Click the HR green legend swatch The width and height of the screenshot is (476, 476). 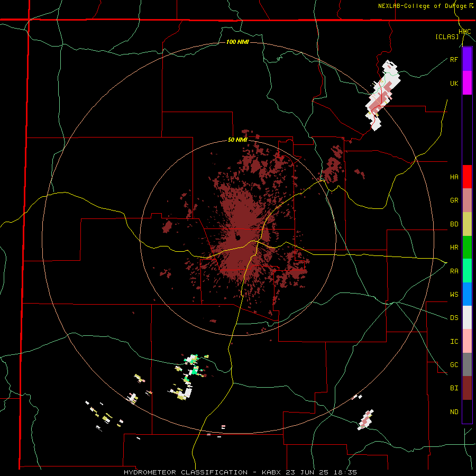click(x=467, y=248)
